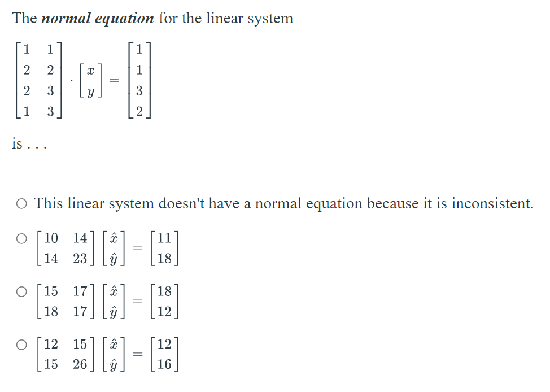Select the inconsistent system answer option
550x392 pixels.
pos(21,203)
